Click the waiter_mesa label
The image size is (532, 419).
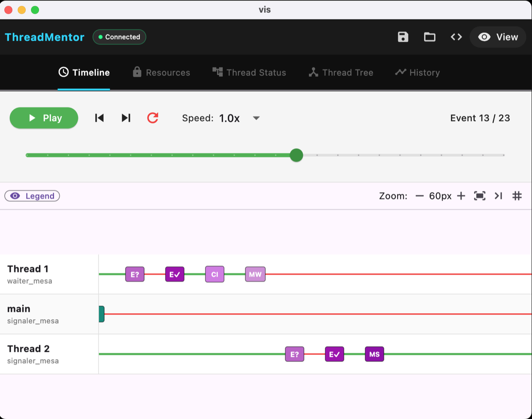30,281
